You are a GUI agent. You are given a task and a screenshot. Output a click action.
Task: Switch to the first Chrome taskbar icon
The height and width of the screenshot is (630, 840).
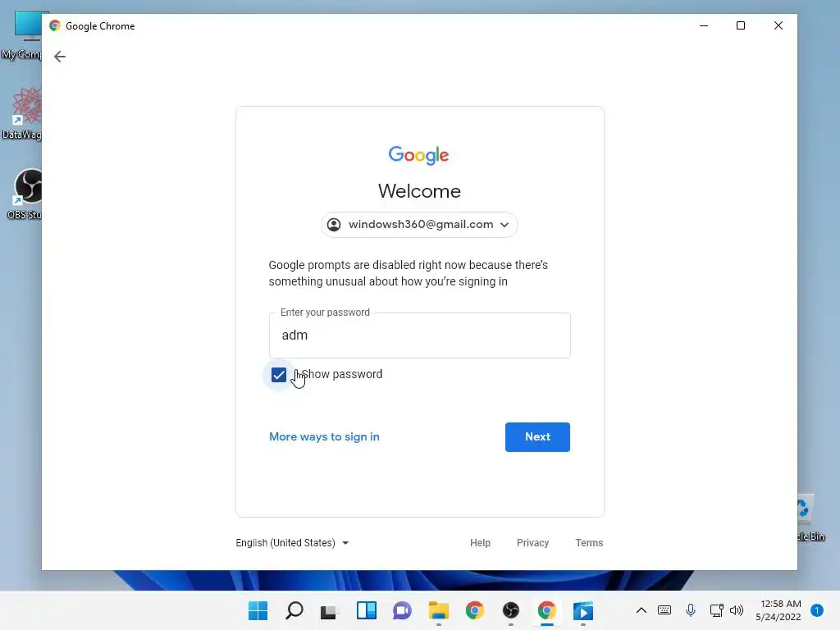pyautogui.click(x=475, y=610)
